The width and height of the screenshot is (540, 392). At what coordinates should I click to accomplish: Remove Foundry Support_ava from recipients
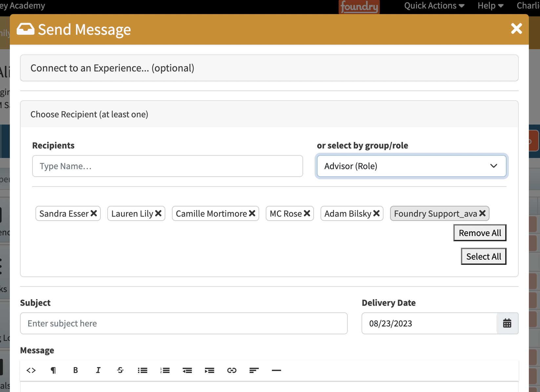pos(483,213)
